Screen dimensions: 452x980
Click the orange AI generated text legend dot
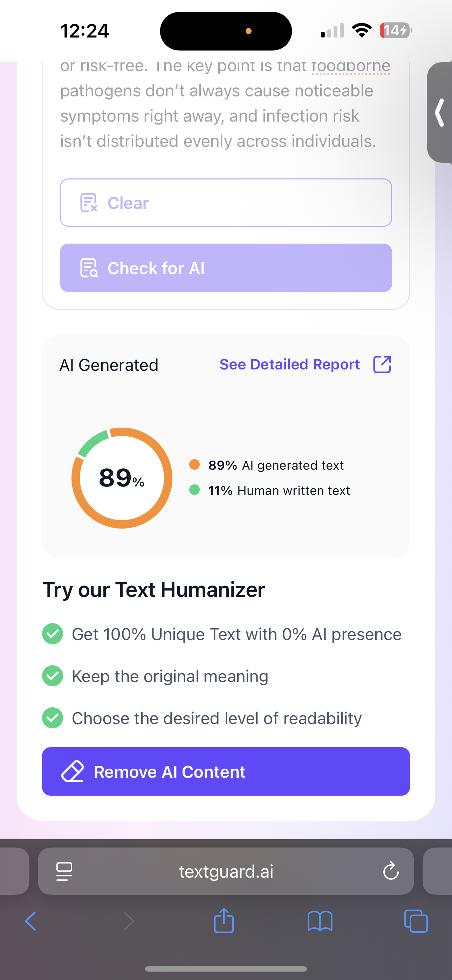tap(194, 464)
